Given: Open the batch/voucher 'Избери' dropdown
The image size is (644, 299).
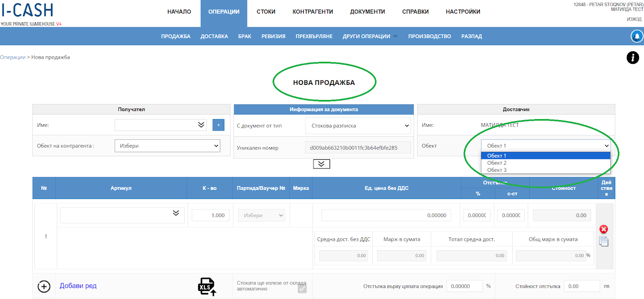Looking at the screenshot, I should [262, 215].
